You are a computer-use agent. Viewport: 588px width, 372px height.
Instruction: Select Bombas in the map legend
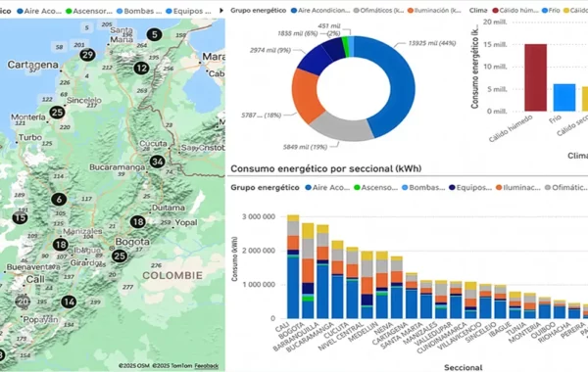(139, 11)
